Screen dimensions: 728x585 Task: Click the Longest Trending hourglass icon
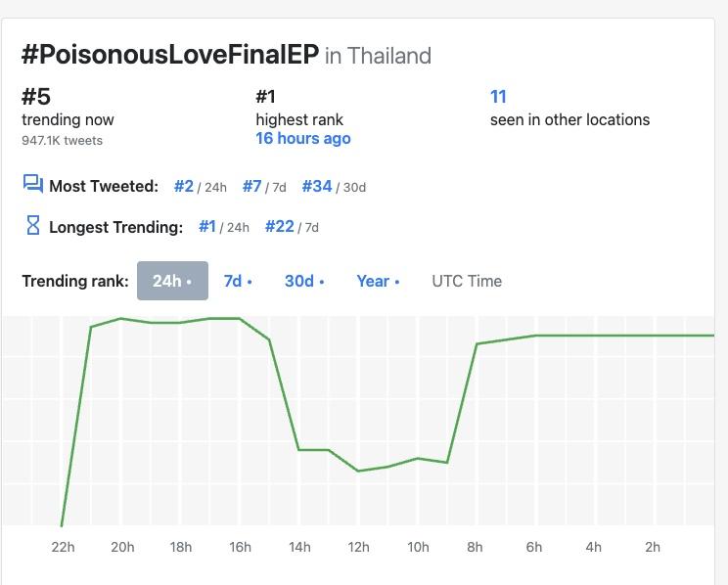[32, 226]
